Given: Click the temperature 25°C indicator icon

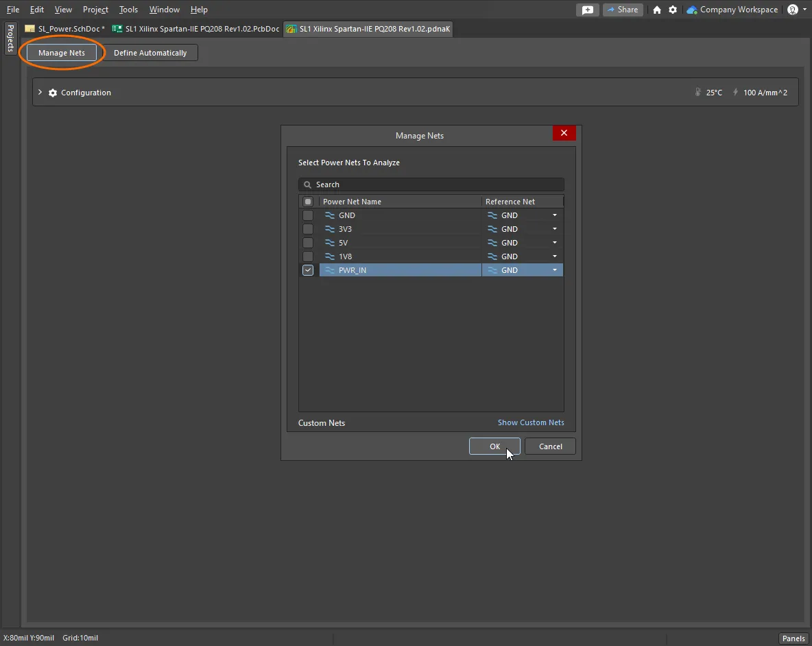Looking at the screenshot, I should (698, 93).
